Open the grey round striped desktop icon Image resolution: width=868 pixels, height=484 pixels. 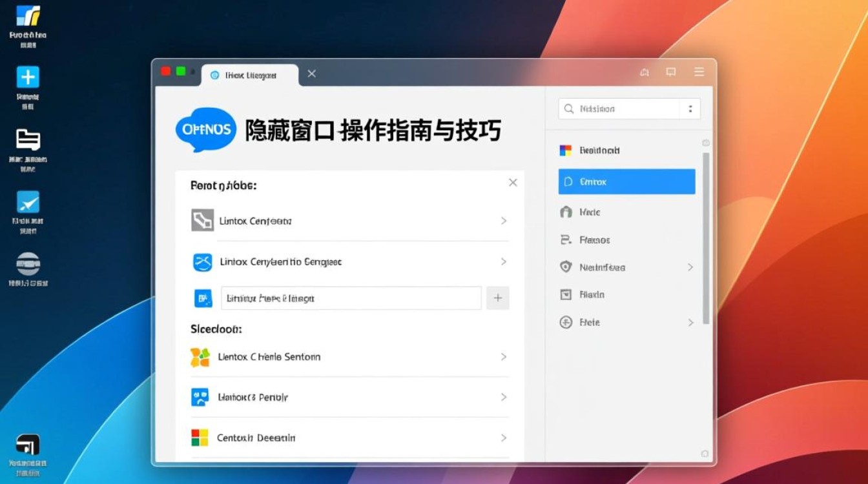[x=28, y=263]
